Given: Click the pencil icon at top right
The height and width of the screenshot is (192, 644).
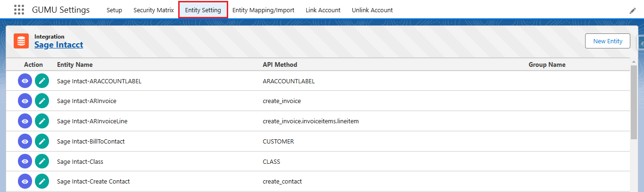Looking at the screenshot, I should [633, 11].
